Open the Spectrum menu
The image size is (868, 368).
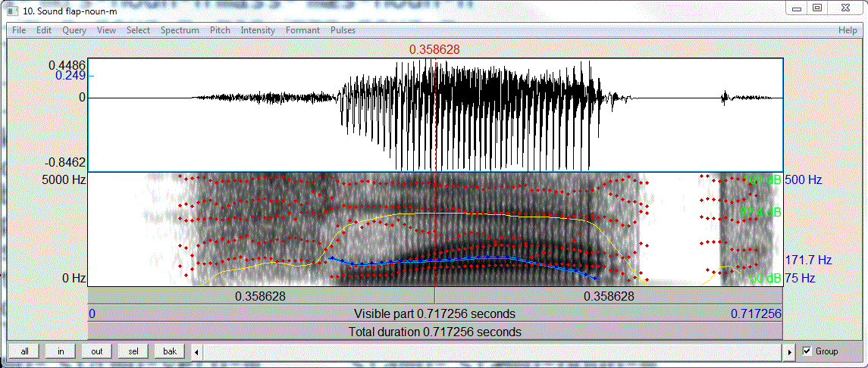tap(180, 30)
